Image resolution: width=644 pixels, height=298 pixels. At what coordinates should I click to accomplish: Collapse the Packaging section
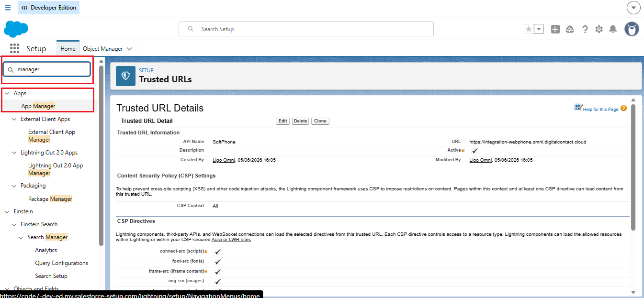pyautogui.click(x=14, y=186)
